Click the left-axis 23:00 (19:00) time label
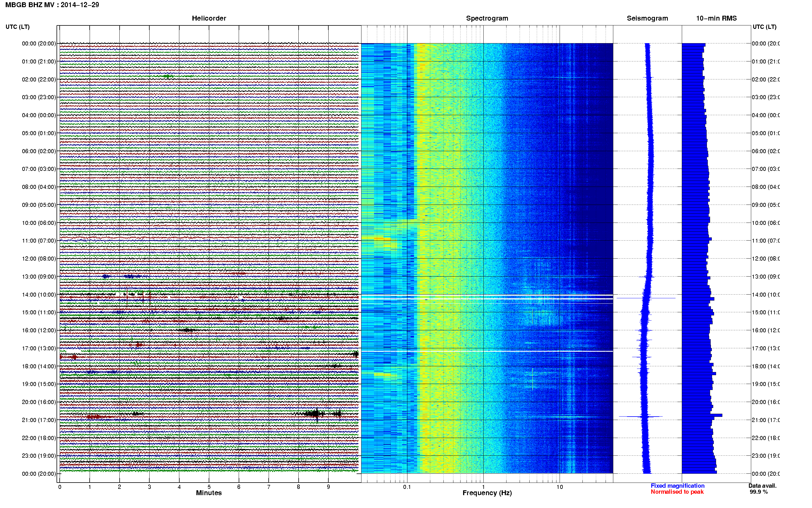 [x=39, y=456]
